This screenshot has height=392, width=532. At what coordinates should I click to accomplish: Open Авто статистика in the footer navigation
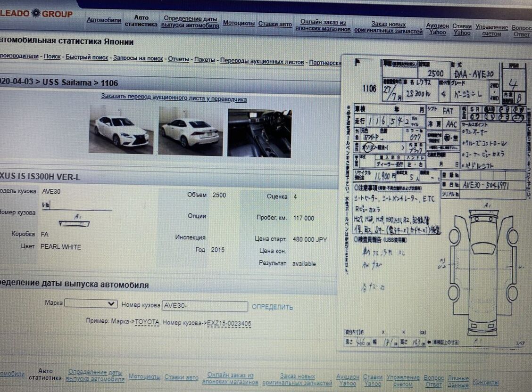pos(45,375)
